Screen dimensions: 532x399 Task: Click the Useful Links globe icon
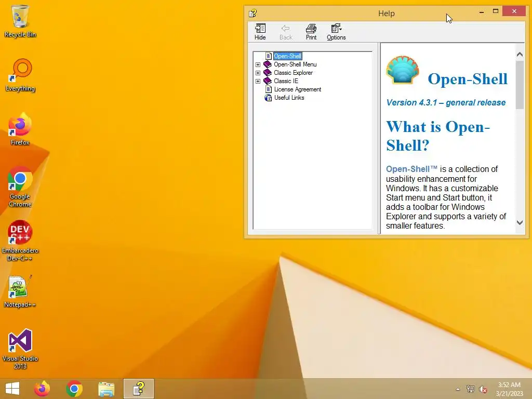268,98
